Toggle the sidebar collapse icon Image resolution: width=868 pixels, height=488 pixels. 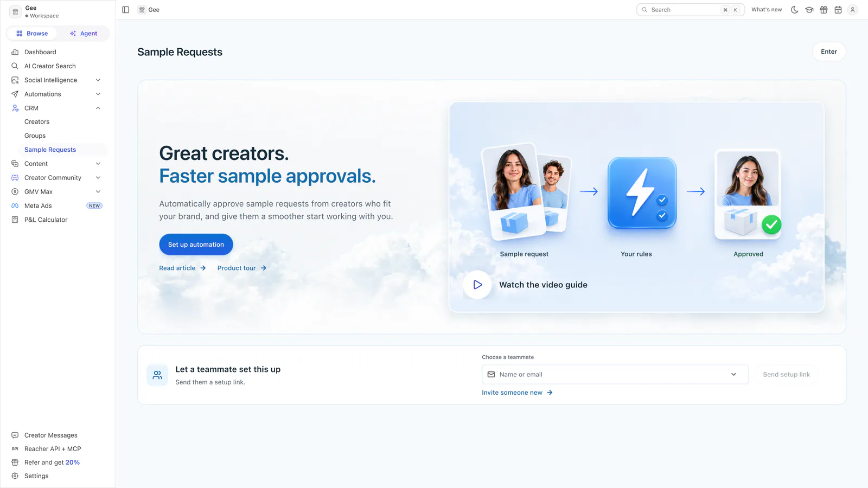pos(126,10)
